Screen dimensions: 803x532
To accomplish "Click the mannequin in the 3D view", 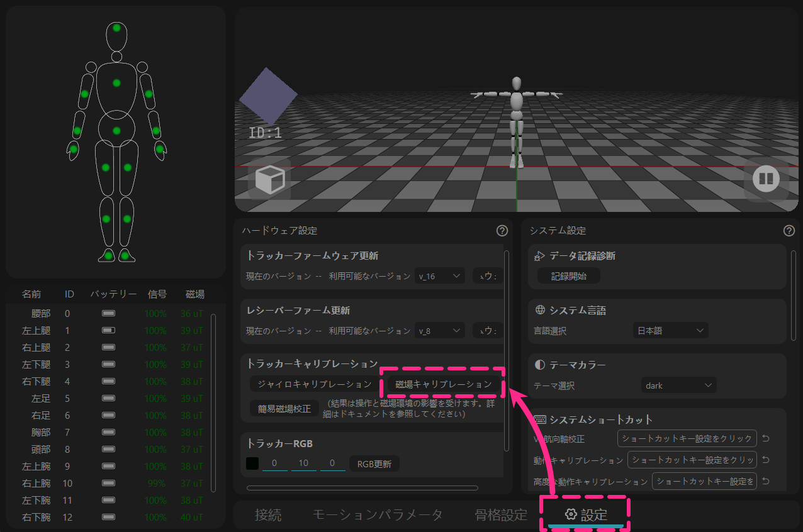I will coord(517,122).
